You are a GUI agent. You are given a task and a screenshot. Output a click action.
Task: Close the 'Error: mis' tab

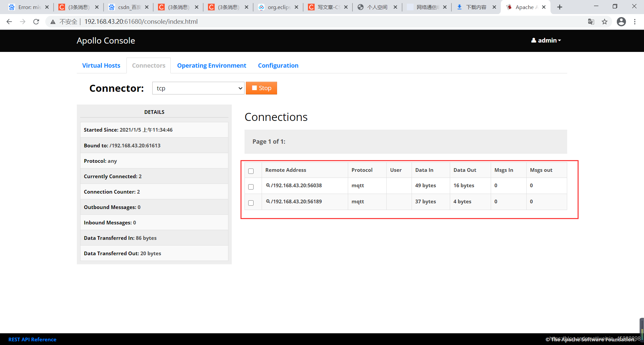pos(47,7)
